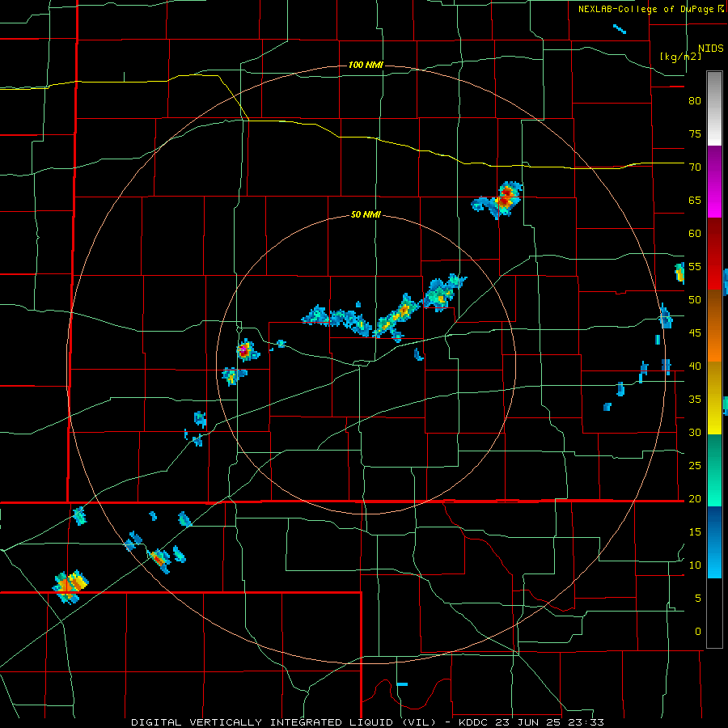Click the red-core storm cell in the northeast
728x728 pixels.
(x=505, y=198)
